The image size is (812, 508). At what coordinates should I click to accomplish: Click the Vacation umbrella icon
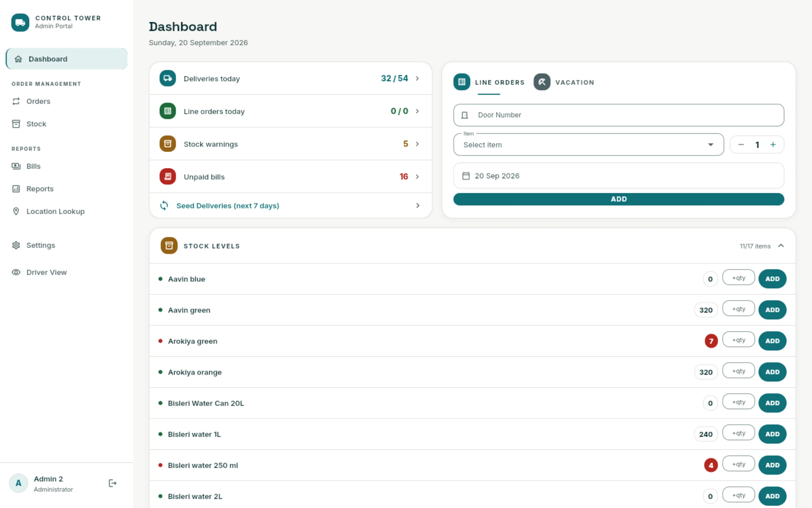542,82
